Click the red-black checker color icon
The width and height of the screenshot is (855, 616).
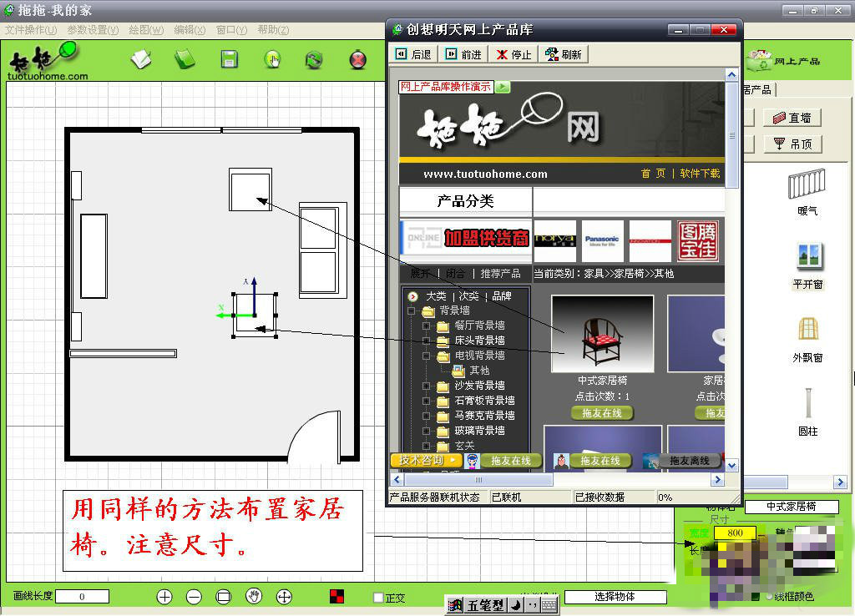337,596
